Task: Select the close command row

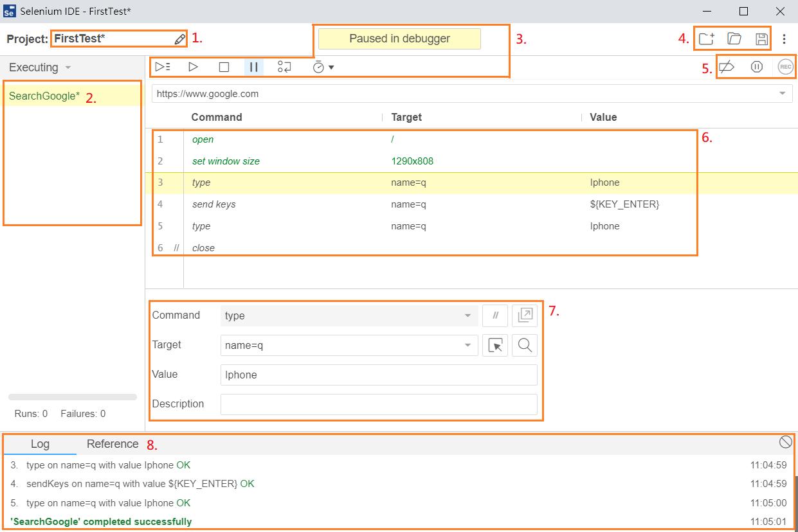Action: (471, 248)
